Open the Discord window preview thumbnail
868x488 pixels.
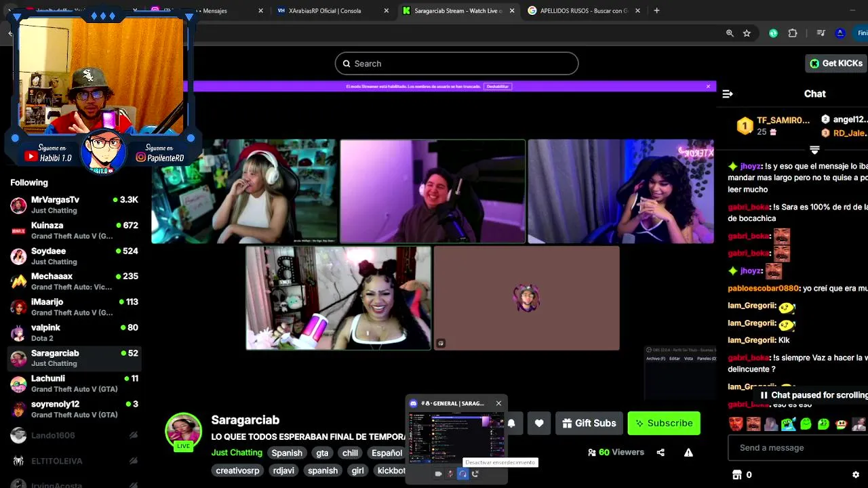click(x=456, y=438)
